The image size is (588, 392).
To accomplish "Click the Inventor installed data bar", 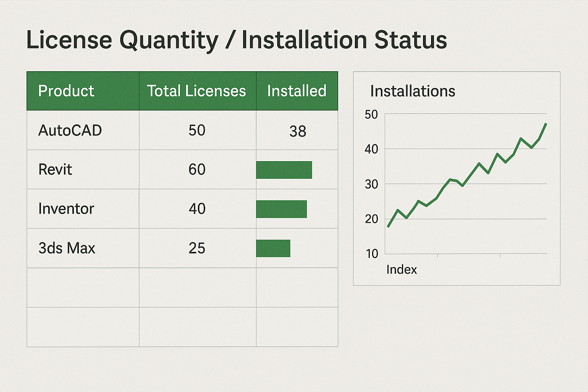I will 281,209.
